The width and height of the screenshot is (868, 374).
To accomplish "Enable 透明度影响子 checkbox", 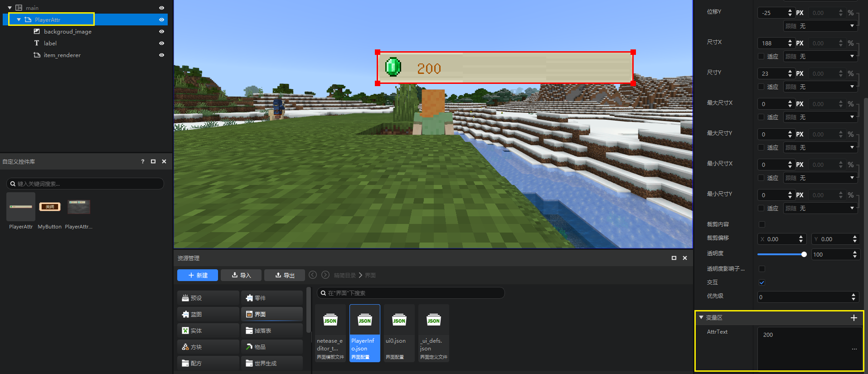I will (762, 269).
